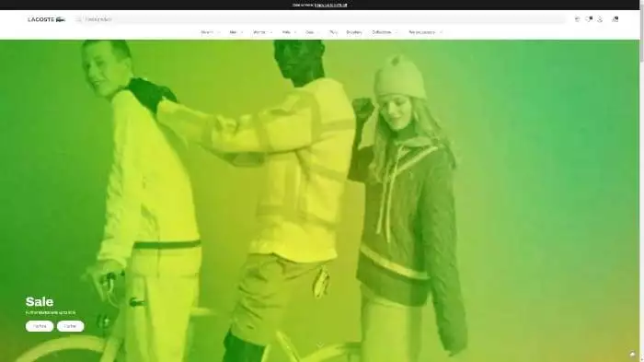Click the search magnifier icon

click(x=78, y=19)
